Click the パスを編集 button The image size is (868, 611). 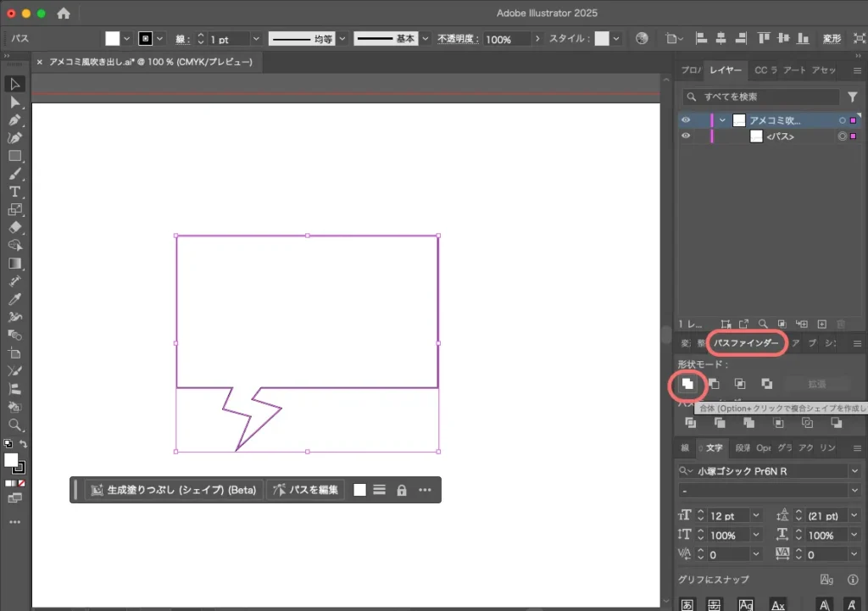[305, 490]
